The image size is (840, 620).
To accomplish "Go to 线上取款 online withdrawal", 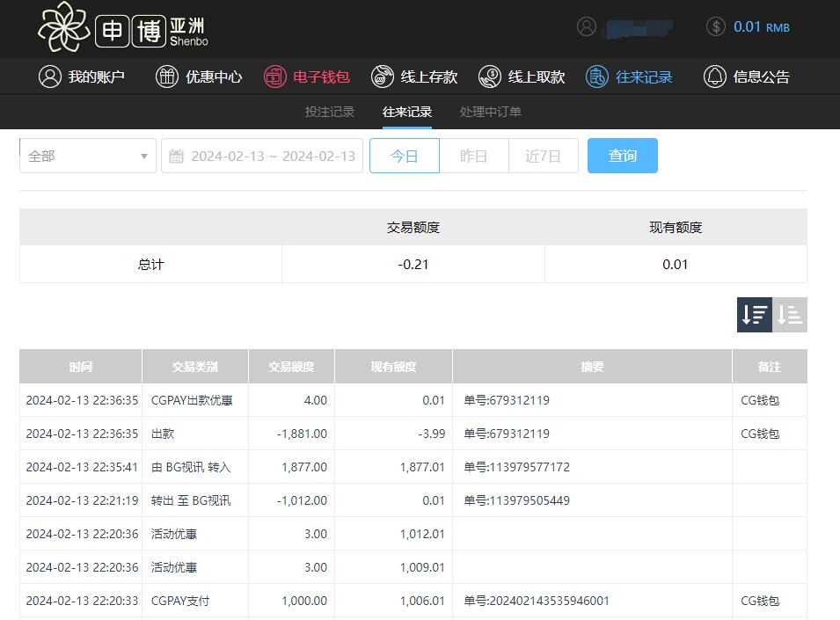I will (522, 77).
